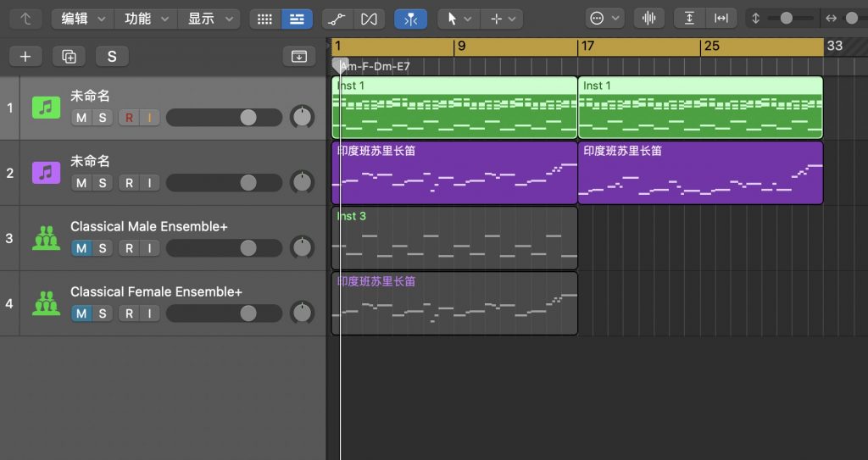Click the volume slider on track 1

(x=224, y=118)
